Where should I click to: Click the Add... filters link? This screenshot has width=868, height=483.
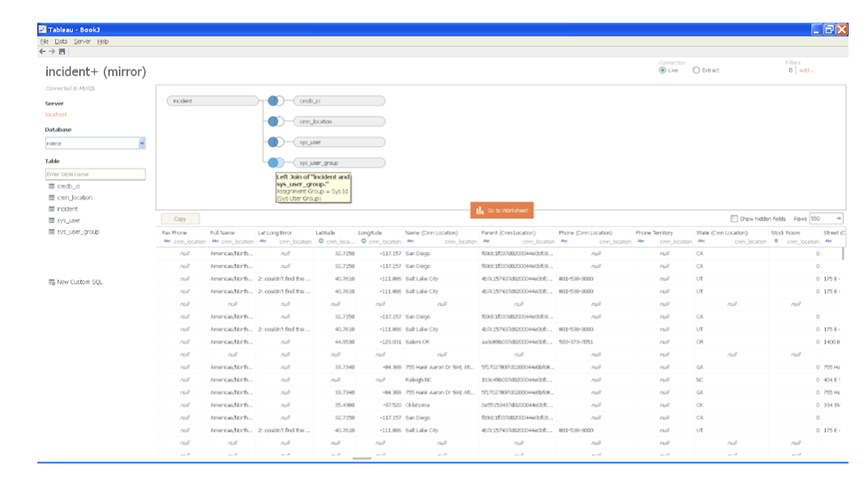(x=806, y=71)
